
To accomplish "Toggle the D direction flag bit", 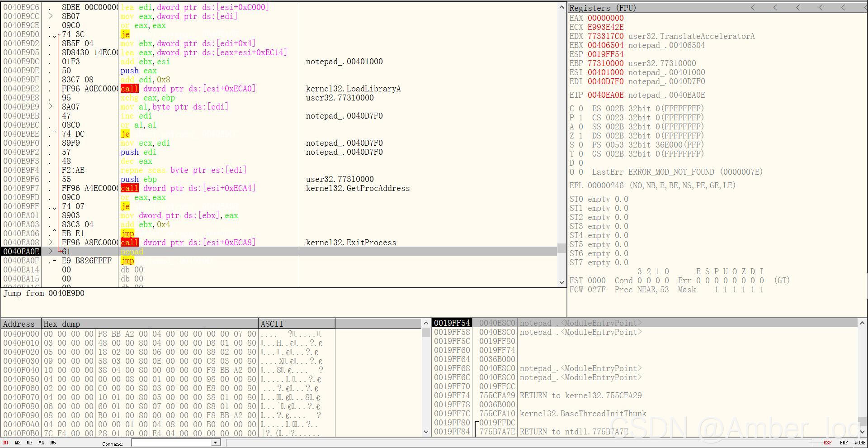I will pyautogui.click(x=581, y=163).
